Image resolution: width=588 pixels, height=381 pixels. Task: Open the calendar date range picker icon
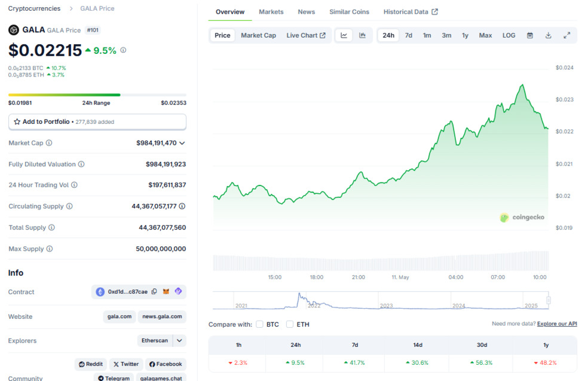(x=529, y=35)
